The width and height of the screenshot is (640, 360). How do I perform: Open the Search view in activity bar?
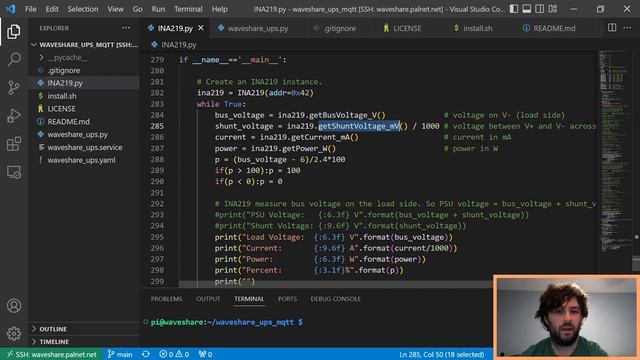[x=13, y=60]
